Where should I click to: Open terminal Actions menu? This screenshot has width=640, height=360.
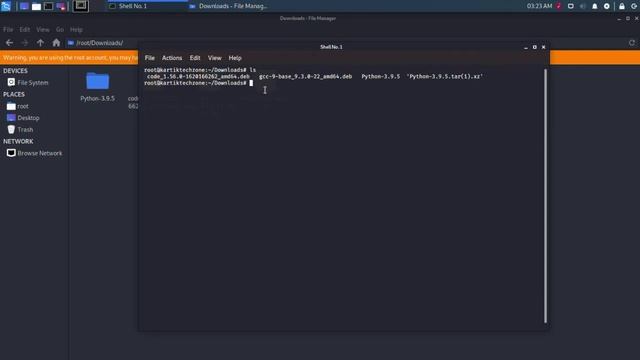click(x=172, y=58)
